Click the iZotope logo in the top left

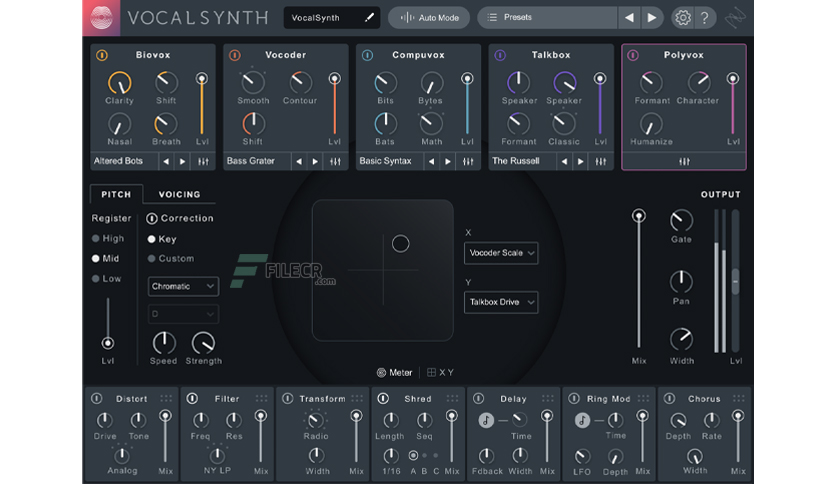pos(101,18)
